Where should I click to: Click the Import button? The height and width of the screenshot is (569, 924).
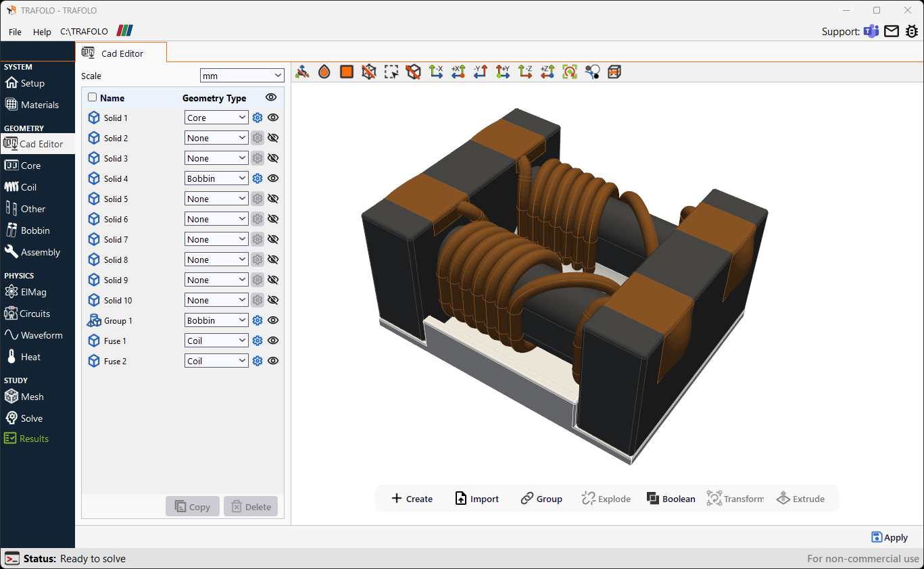pos(477,499)
